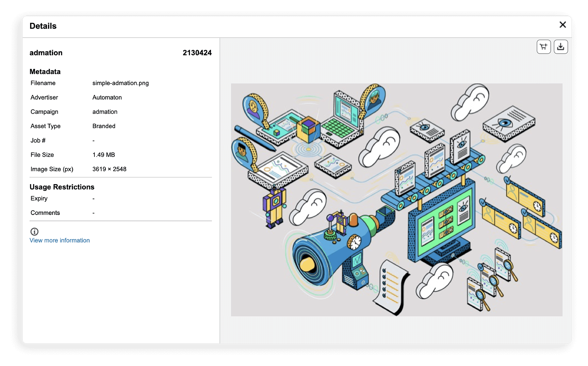Viewport: 588px width, 366px height.
Task: Close the Details dialog with the X
Action: 563,25
